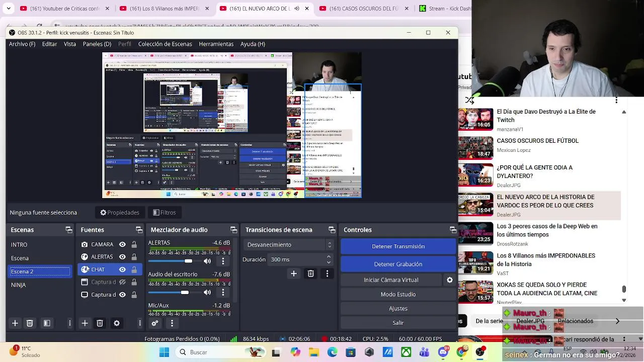This screenshot has width=644, height=362.
Task: Open Archivo (F) menu
Action: (22, 44)
